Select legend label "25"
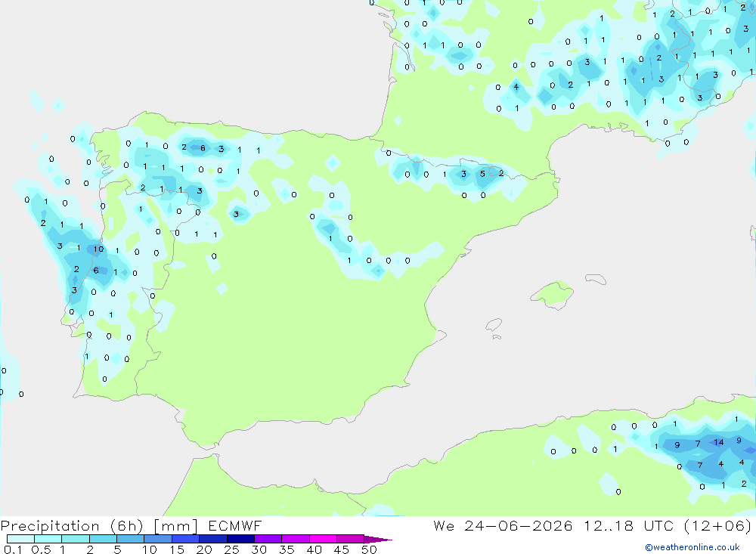The height and width of the screenshot is (554, 756). tap(232, 549)
